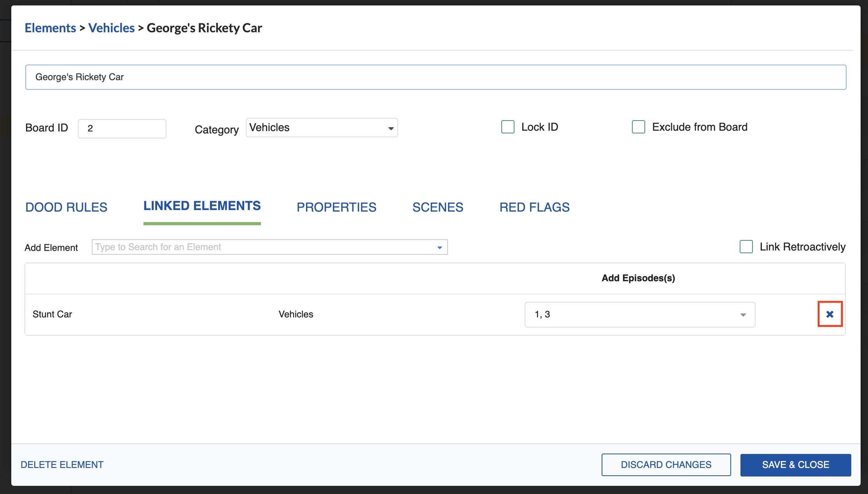The width and height of the screenshot is (868, 494).
Task: Switch to the DOOD RULES tab
Action: 66,207
